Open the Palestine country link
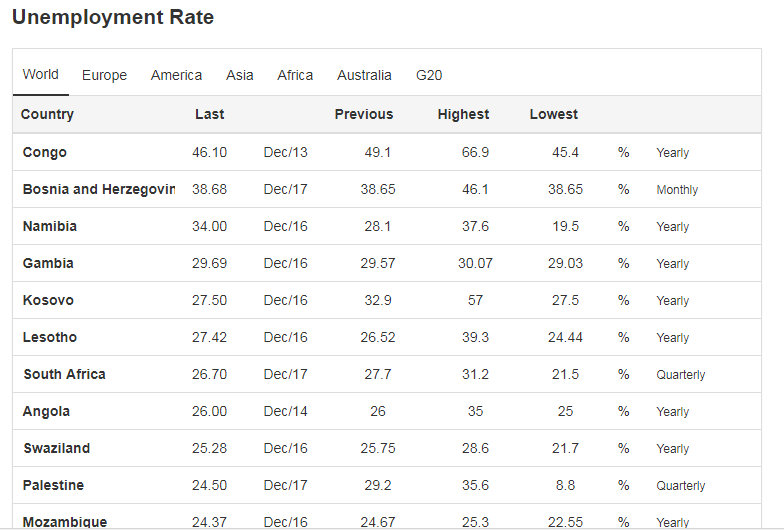784x530 pixels. [x=53, y=486]
